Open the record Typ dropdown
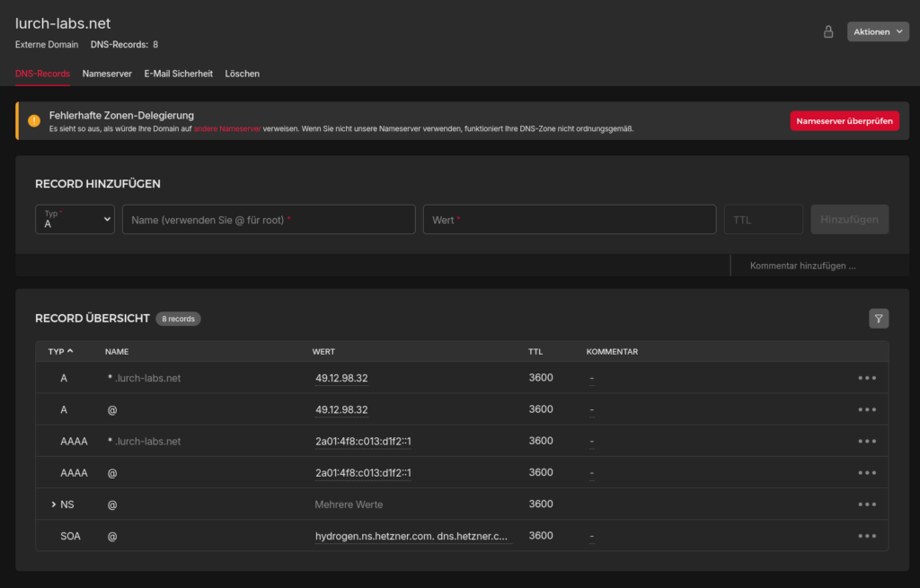920x588 pixels. pyautogui.click(x=75, y=220)
